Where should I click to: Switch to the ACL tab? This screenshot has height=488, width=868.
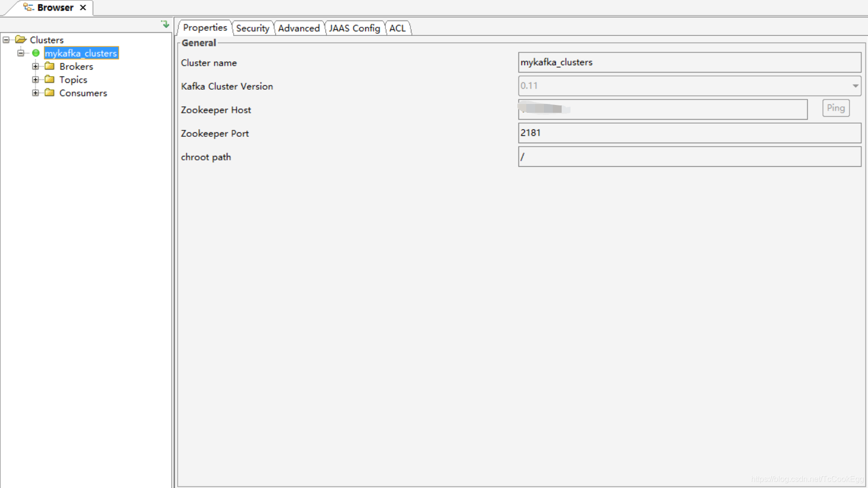(x=398, y=28)
